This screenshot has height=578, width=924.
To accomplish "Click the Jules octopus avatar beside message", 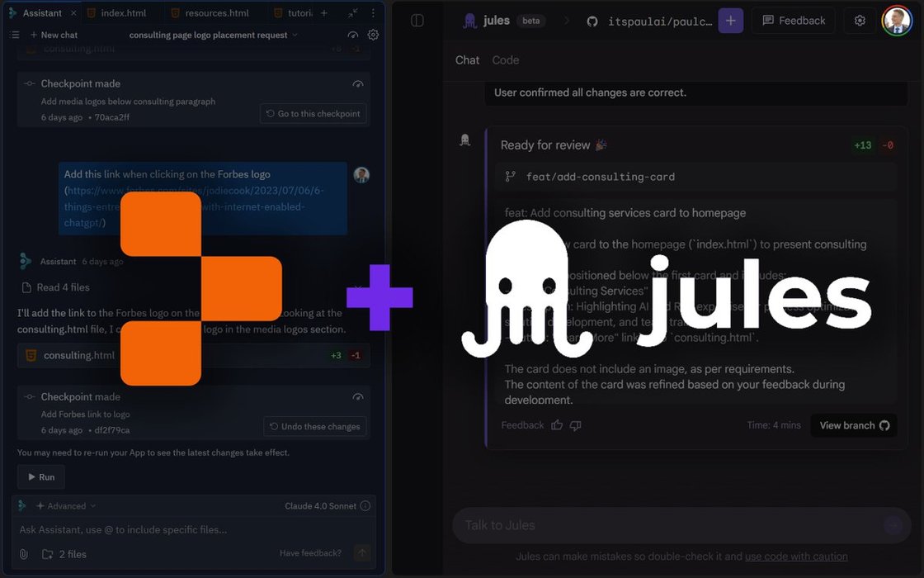I will click(x=465, y=140).
